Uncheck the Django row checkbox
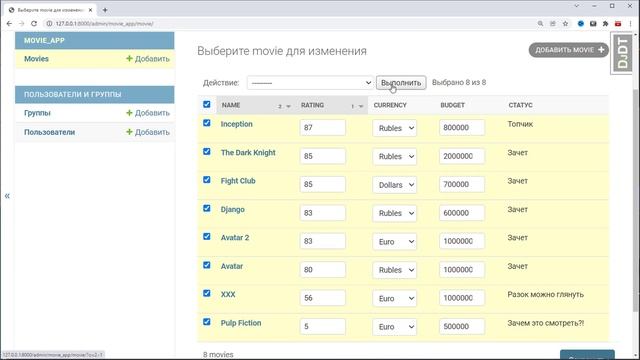 tap(207, 208)
